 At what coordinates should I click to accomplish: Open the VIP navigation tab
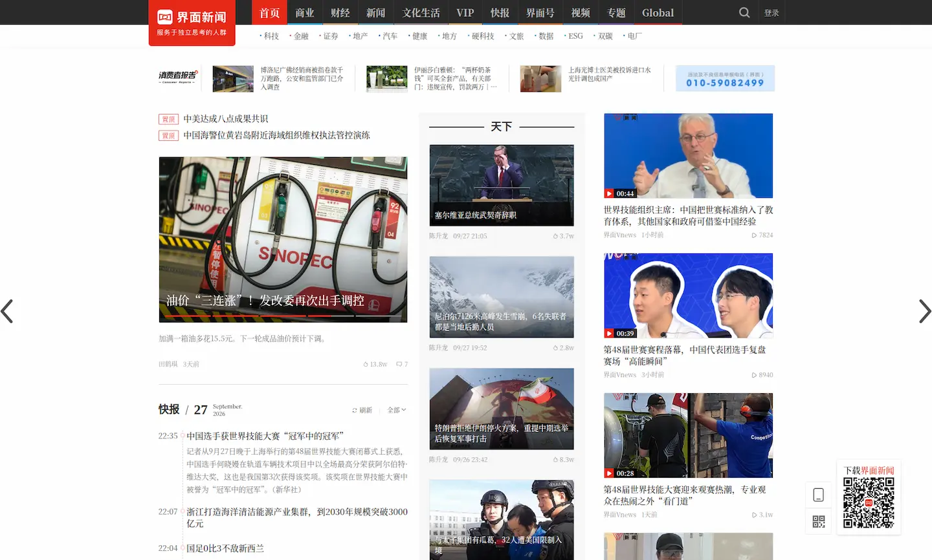465,12
